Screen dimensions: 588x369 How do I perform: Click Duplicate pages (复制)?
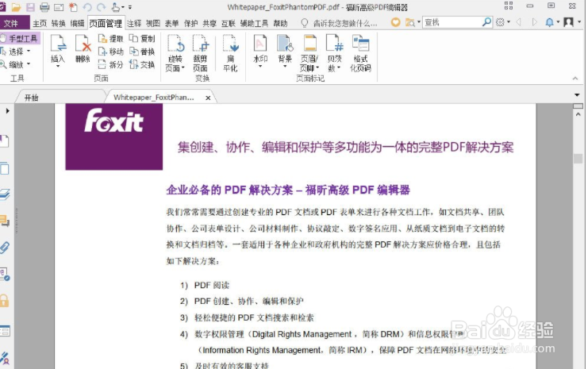tap(142, 38)
